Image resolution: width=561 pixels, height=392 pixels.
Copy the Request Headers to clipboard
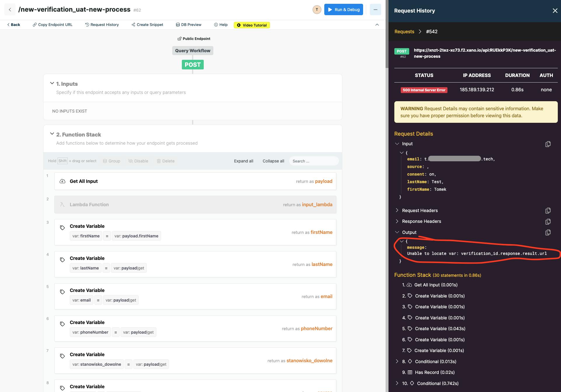coord(548,211)
